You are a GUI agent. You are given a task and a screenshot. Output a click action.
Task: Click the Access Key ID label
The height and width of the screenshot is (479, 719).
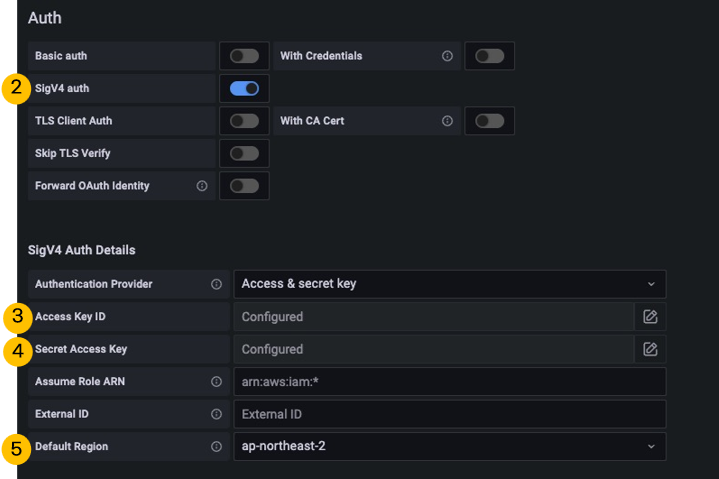tap(70, 317)
